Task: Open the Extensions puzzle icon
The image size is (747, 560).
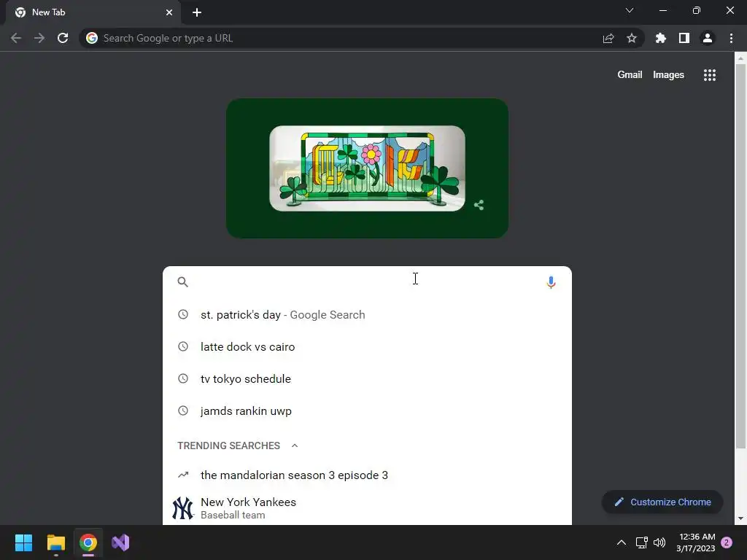Action: (661, 38)
